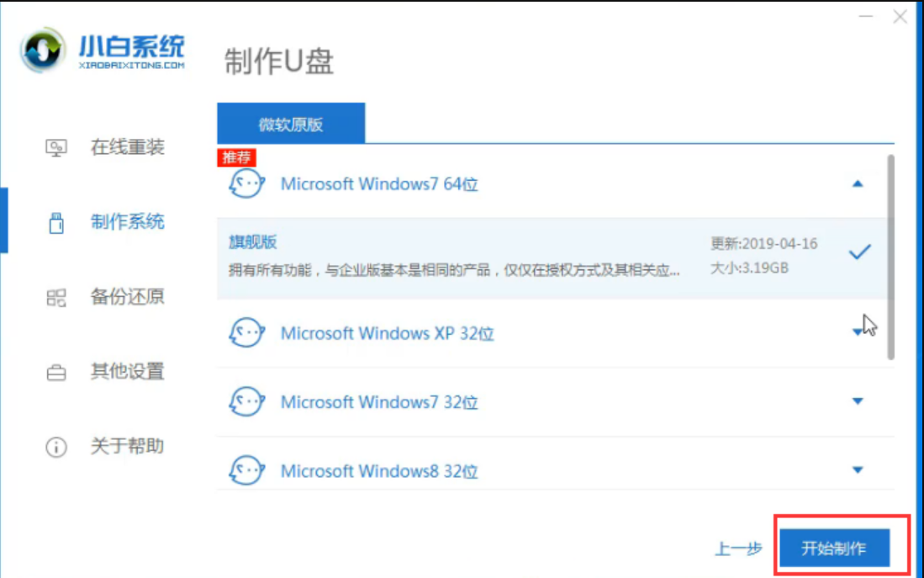Click the Windows7 64位 system face icon

tap(246, 183)
